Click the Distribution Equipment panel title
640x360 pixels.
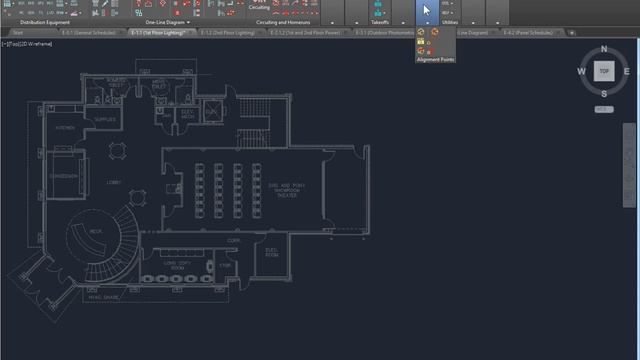(x=45, y=22)
